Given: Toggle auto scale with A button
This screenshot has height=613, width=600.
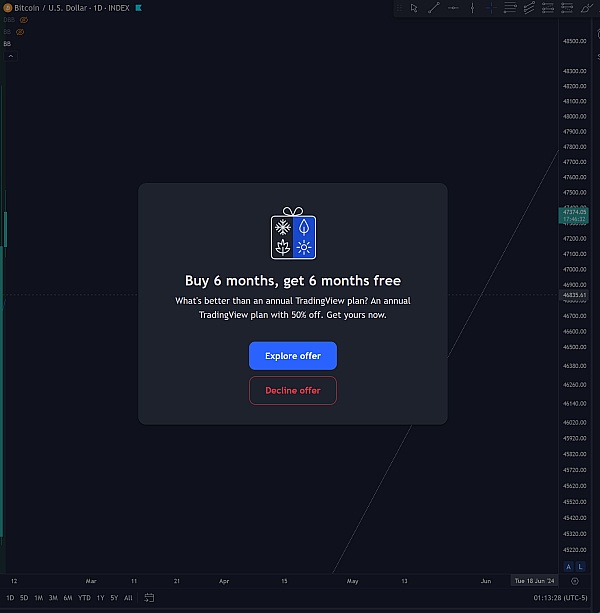Looking at the screenshot, I should click(x=568, y=566).
